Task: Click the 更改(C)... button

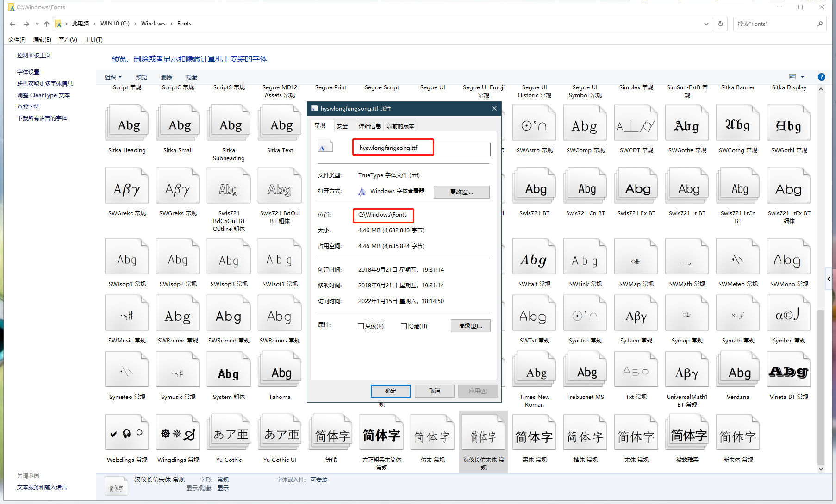Action: tap(462, 192)
